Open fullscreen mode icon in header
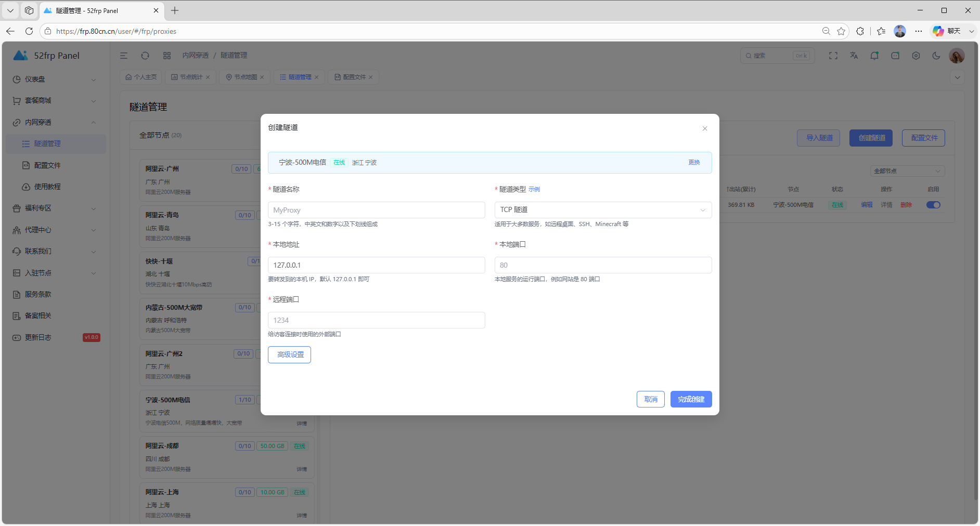Screen dimensions: 980x526 (x=833, y=56)
